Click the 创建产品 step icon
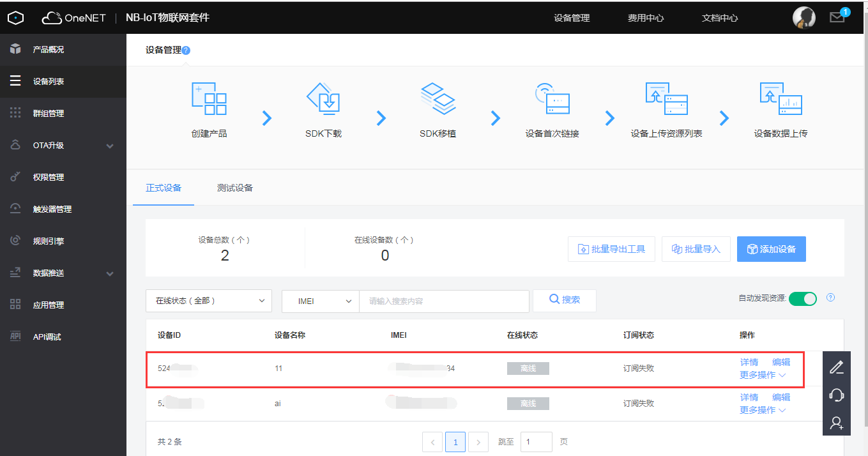This screenshot has height=456, width=868. [209, 98]
